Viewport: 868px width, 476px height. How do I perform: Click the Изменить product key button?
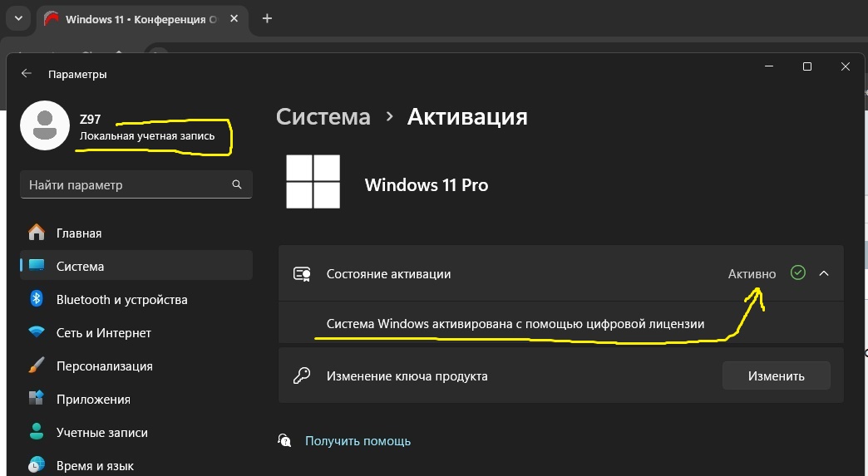[x=776, y=376]
